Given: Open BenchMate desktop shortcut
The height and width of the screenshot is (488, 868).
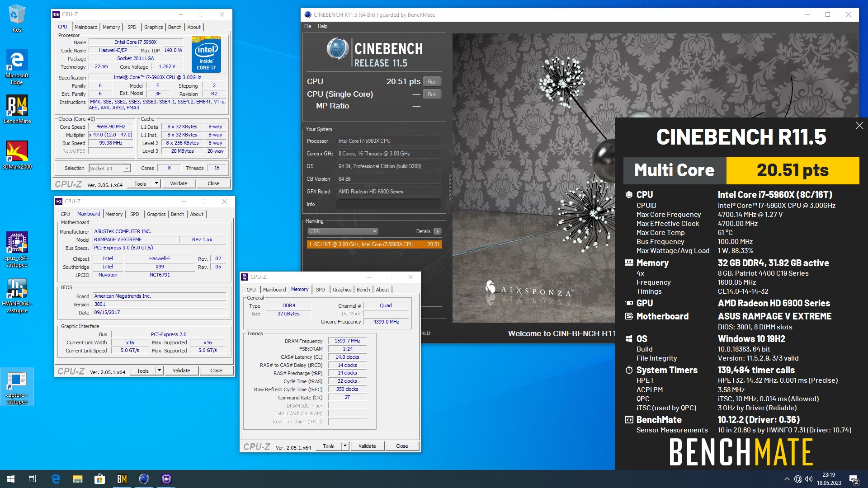Looking at the screenshot, I should tap(17, 109).
